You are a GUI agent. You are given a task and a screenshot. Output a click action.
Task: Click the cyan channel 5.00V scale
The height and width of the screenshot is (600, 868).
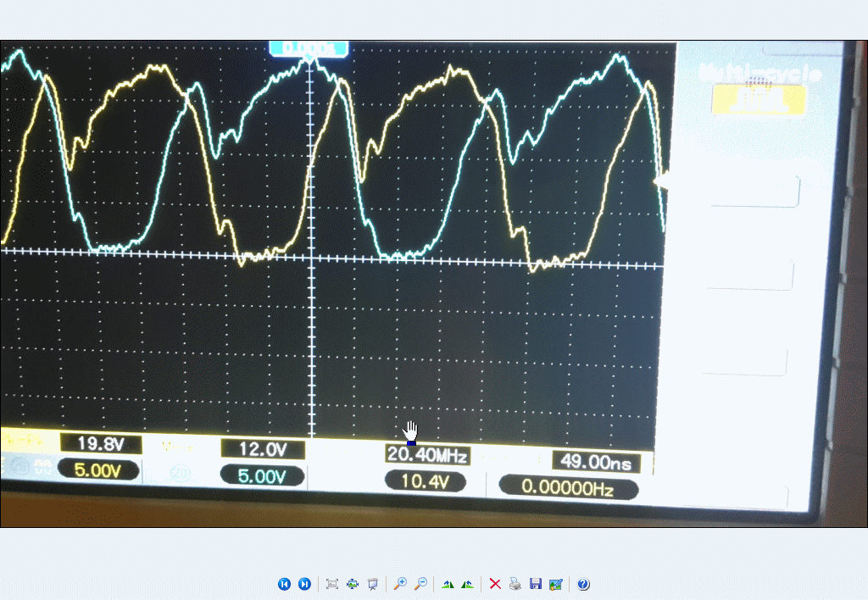click(x=262, y=476)
